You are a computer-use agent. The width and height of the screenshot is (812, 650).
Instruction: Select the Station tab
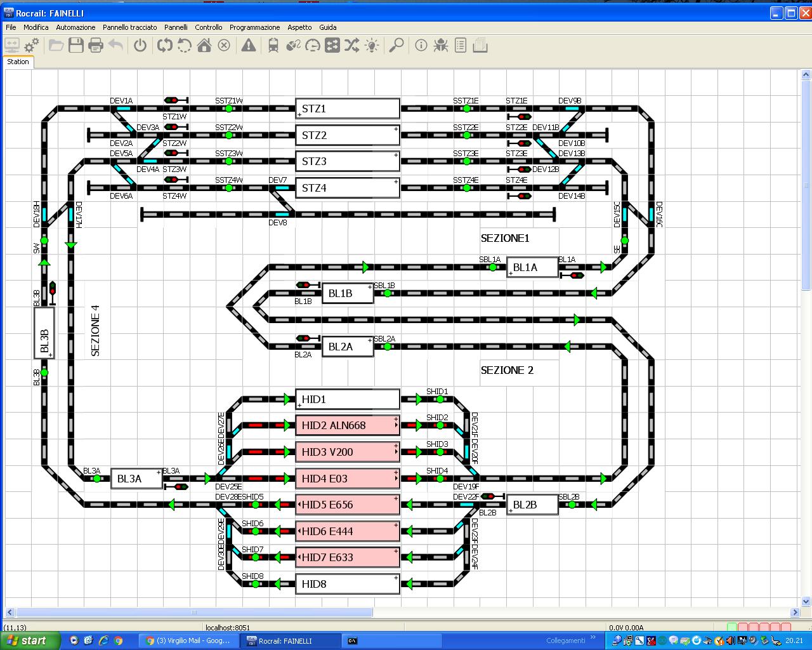(18, 62)
